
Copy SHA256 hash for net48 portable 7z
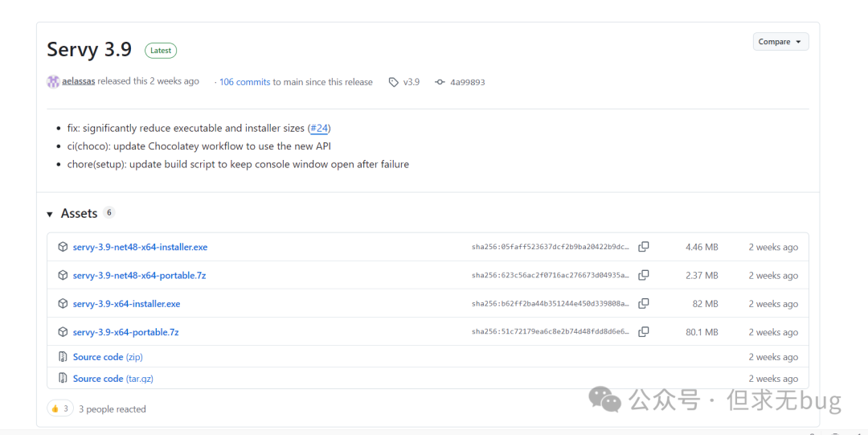click(643, 276)
